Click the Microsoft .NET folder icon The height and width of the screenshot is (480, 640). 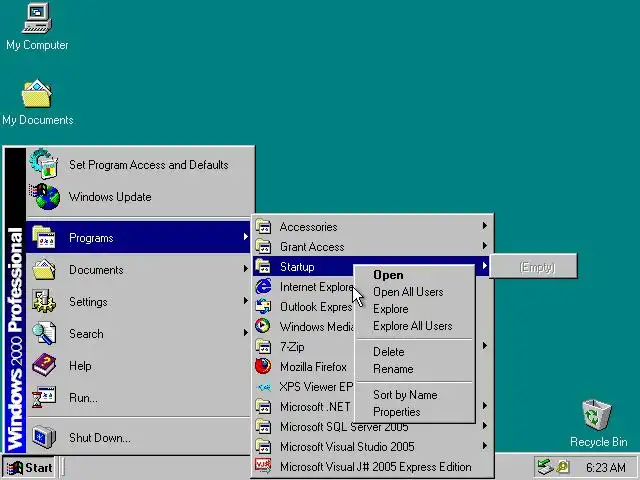pyautogui.click(x=263, y=407)
